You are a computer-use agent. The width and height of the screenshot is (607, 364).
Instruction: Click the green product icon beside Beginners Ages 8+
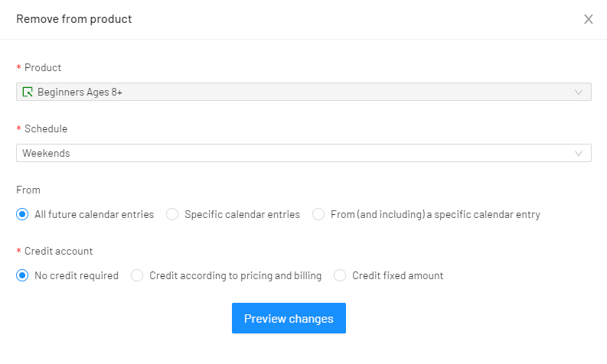point(28,92)
